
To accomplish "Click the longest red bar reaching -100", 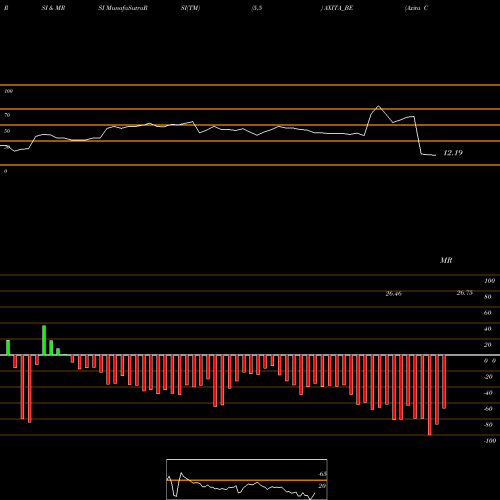I will tap(430, 395).
